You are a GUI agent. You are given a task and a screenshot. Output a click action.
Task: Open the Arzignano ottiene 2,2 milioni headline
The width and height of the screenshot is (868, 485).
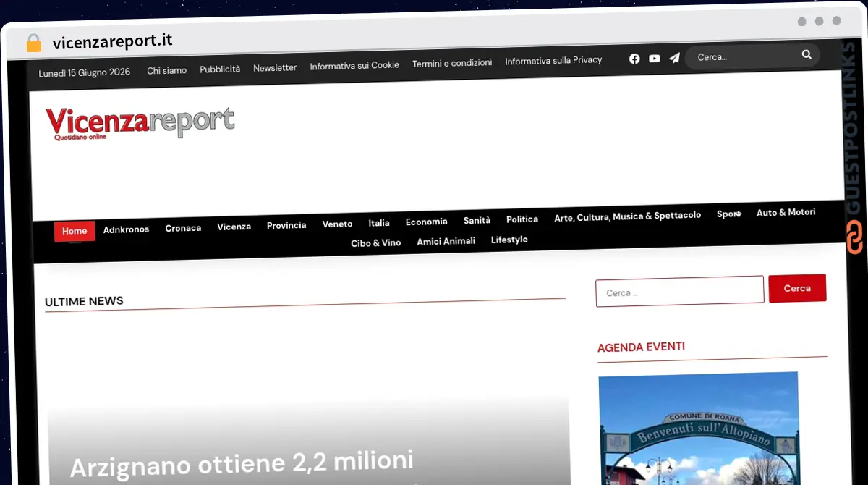tap(242, 463)
